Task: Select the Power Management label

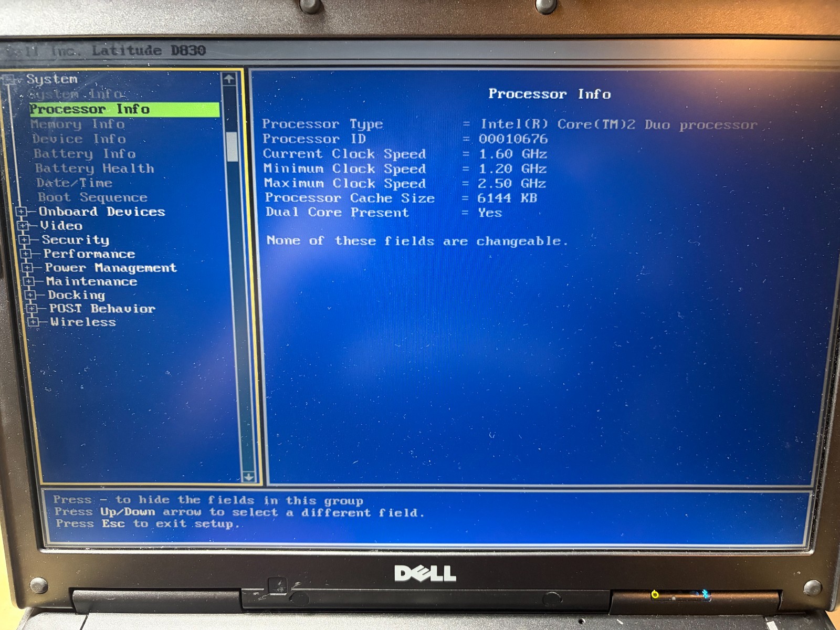Action: point(111,268)
